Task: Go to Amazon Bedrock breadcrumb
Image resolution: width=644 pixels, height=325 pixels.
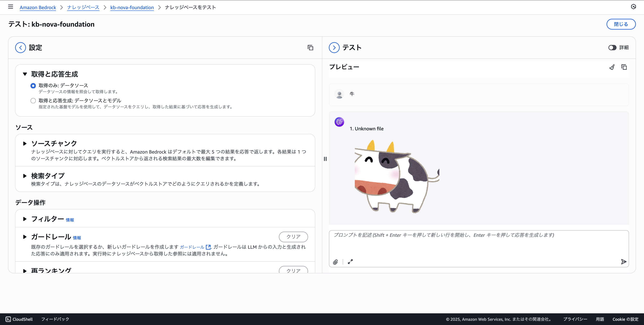Action: pos(38,7)
